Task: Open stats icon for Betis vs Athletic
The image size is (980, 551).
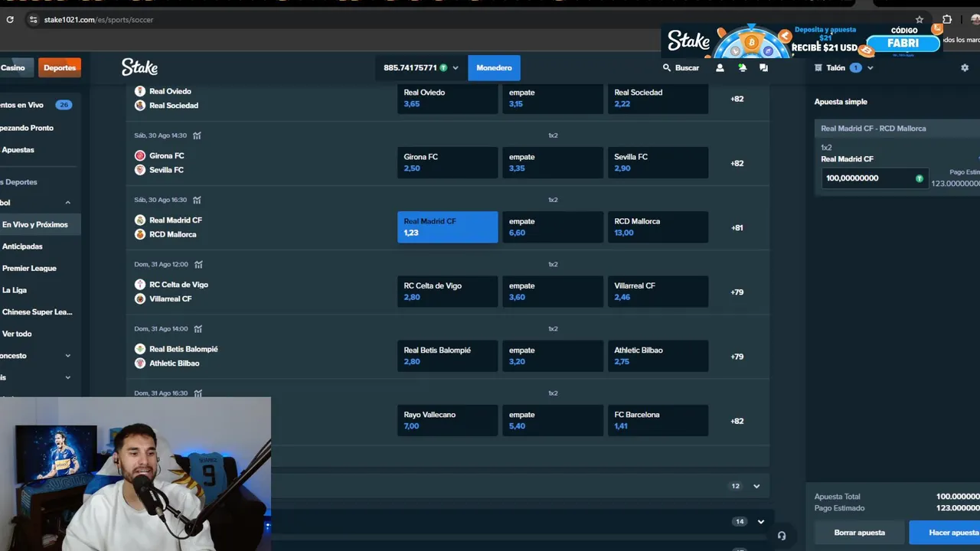Action: (198, 328)
